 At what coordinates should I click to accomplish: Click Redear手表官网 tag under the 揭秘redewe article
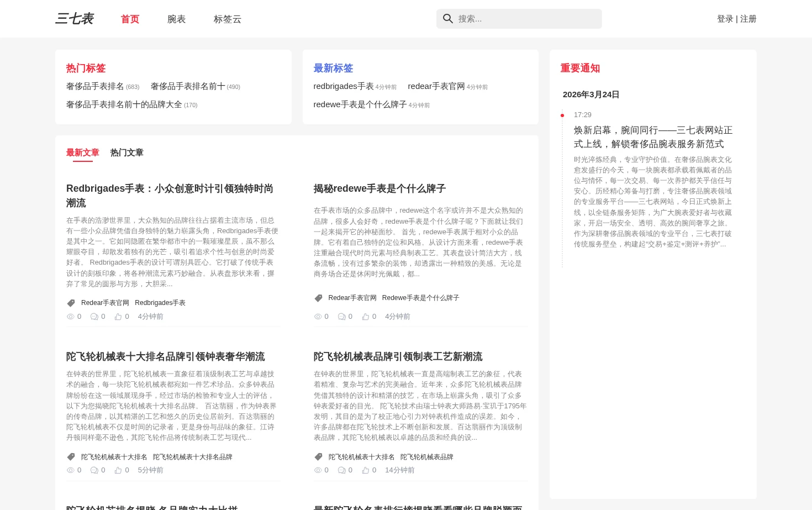352,298
